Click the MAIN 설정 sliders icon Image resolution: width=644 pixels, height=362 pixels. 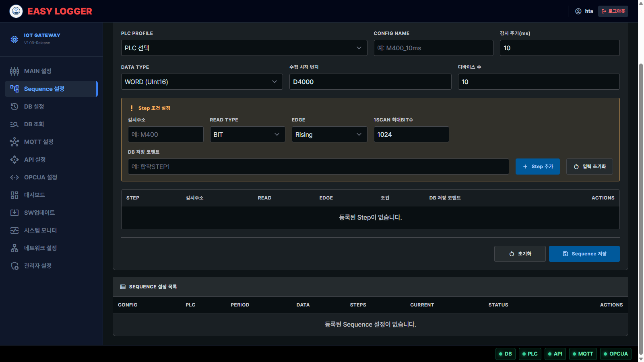[14, 71]
